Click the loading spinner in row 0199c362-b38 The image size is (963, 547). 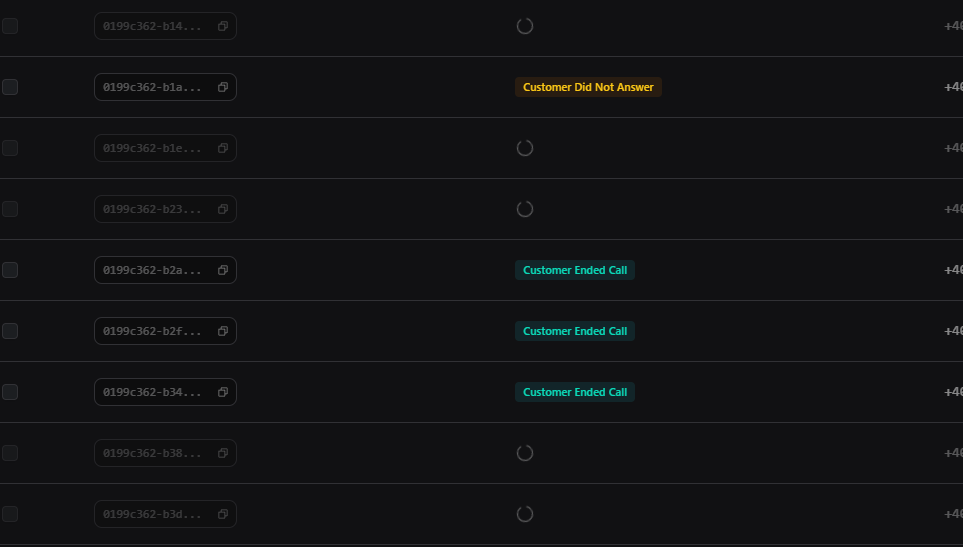525,453
